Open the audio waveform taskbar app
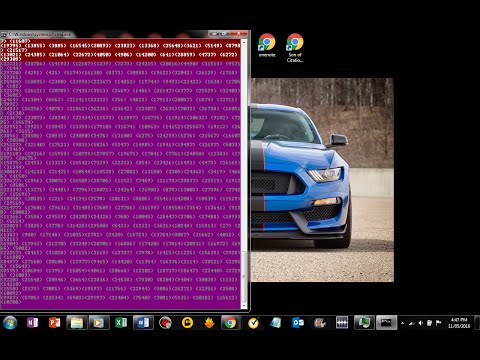 point(342,323)
